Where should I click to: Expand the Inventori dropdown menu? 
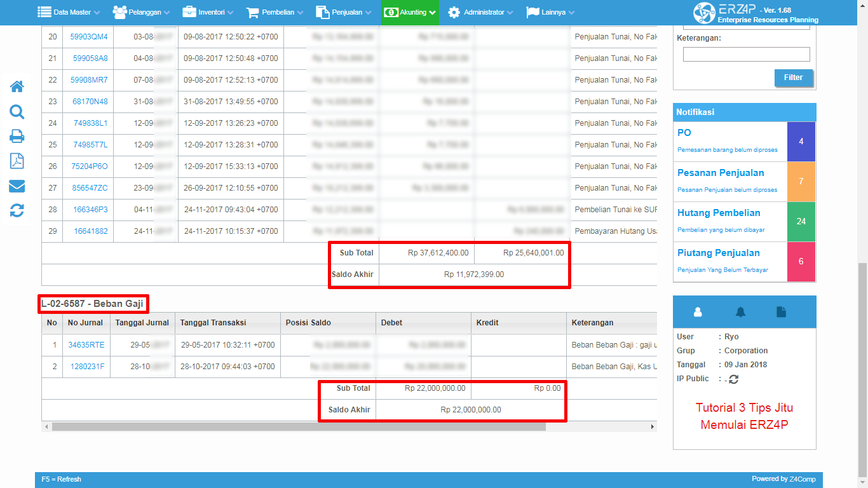[x=208, y=13]
